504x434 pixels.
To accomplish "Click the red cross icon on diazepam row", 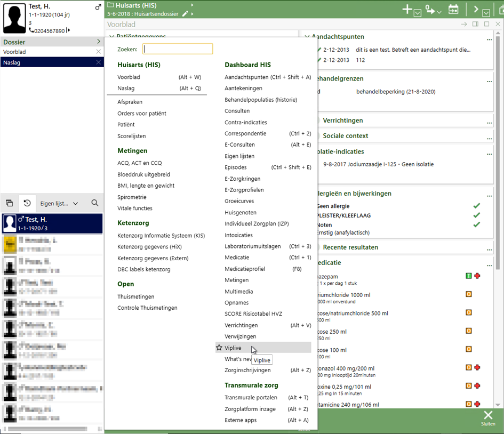I will (477, 276).
